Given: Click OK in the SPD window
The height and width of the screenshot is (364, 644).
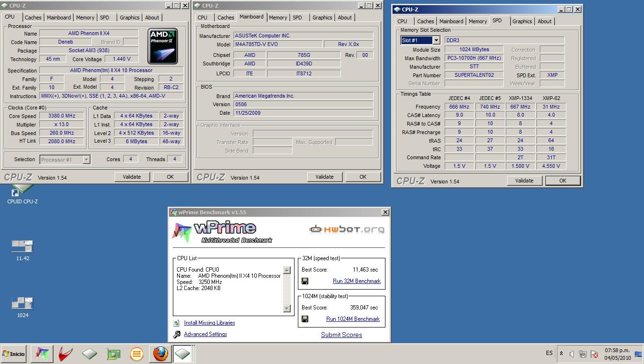Looking at the screenshot, I should click(x=563, y=181).
